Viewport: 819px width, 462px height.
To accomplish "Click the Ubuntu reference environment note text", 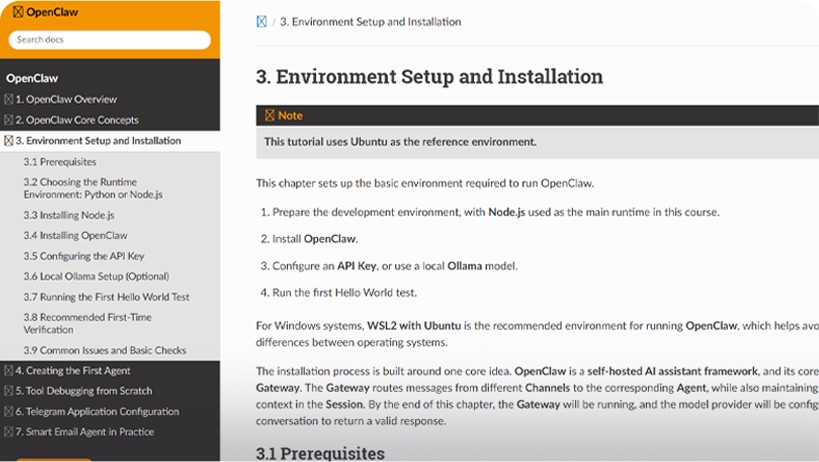I will [400, 142].
